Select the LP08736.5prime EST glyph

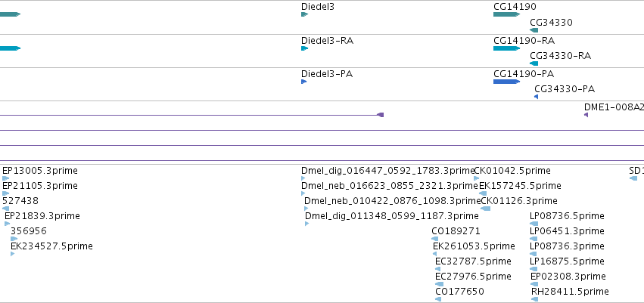534,224
